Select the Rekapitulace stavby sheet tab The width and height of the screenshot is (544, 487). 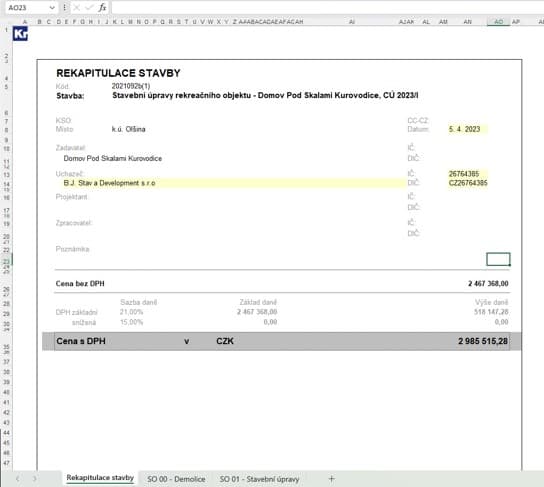[x=100, y=478]
